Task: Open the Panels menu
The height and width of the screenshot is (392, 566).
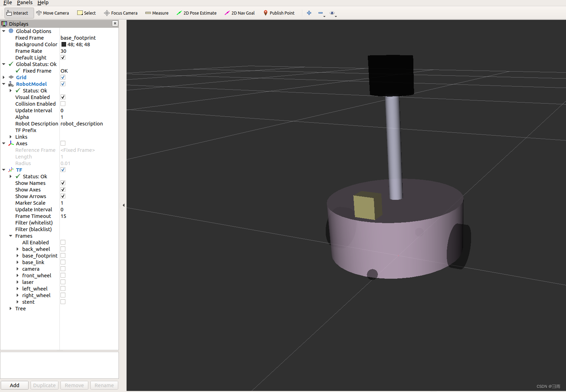Action: (x=25, y=3)
